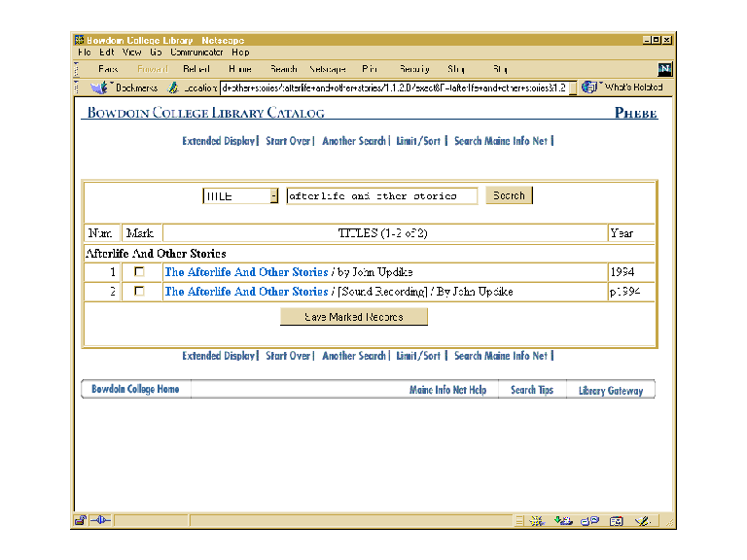Viewport: 747px width, 560px height.
Task: Click the Location URL field
Action: click(395, 87)
